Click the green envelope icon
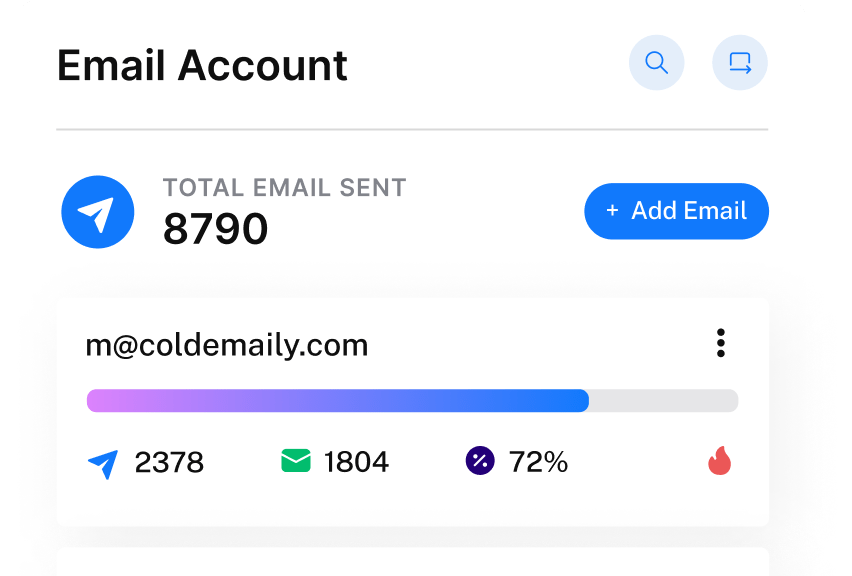 click(296, 461)
